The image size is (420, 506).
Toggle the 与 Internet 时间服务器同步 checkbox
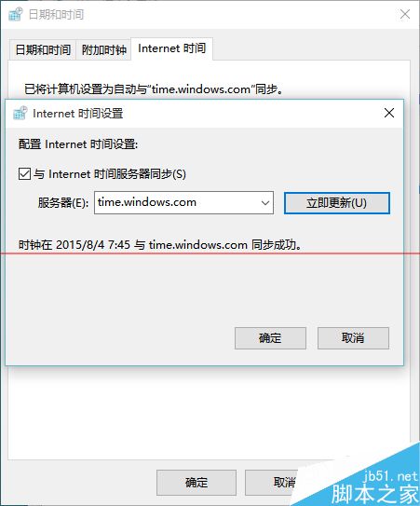[25, 173]
